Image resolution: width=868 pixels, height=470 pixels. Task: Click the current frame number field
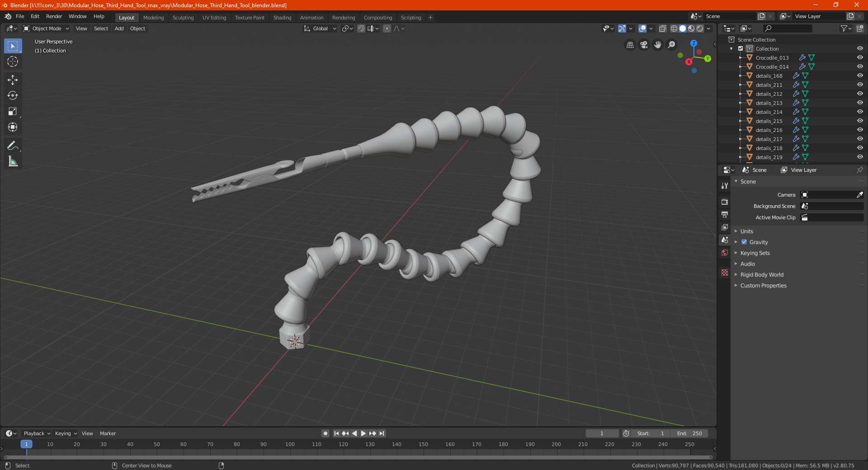tap(602, 433)
